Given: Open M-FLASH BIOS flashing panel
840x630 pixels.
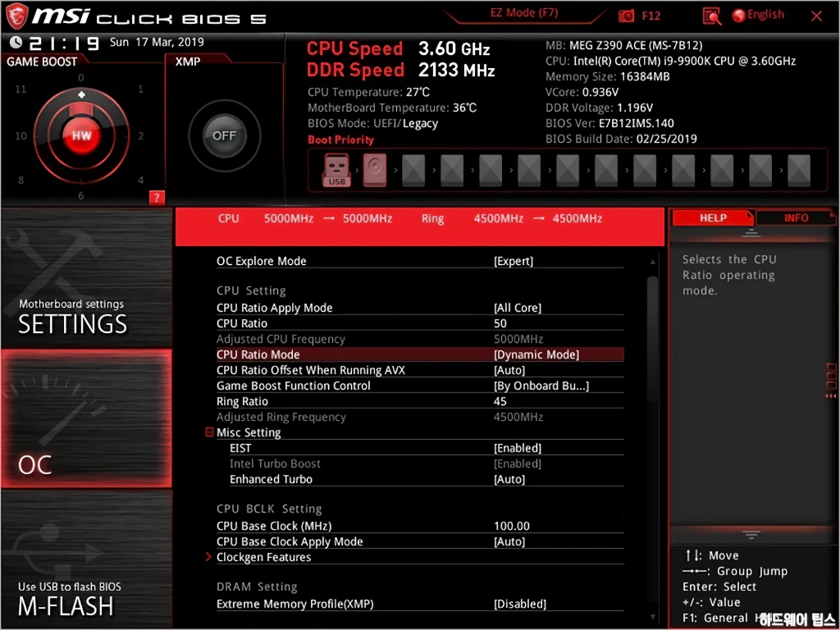Looking at the screenshot, I should (87, 557).
